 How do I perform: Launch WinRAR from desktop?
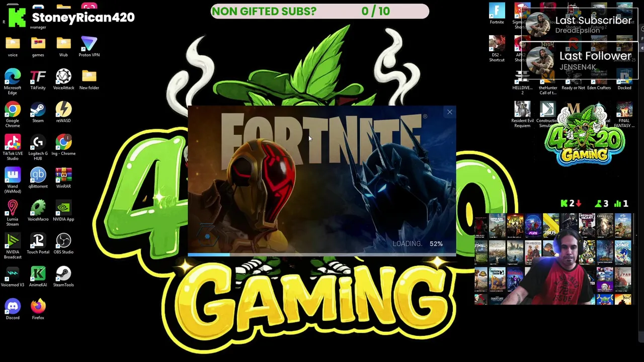[x=63, y=178]
